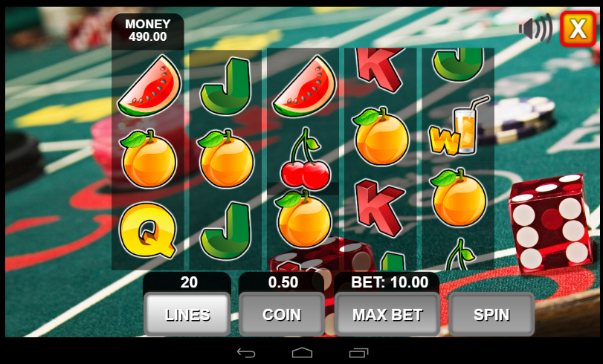Image resolution: width=603 pixels, height=364 pixels.
Task: Tap the yellow Q symbol on first reel
Action: click(148, 230)
